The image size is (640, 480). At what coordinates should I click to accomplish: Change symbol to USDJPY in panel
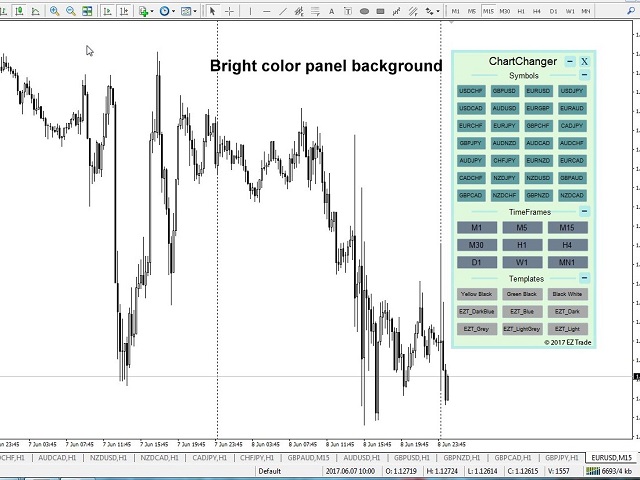click(x=572, y=91)
